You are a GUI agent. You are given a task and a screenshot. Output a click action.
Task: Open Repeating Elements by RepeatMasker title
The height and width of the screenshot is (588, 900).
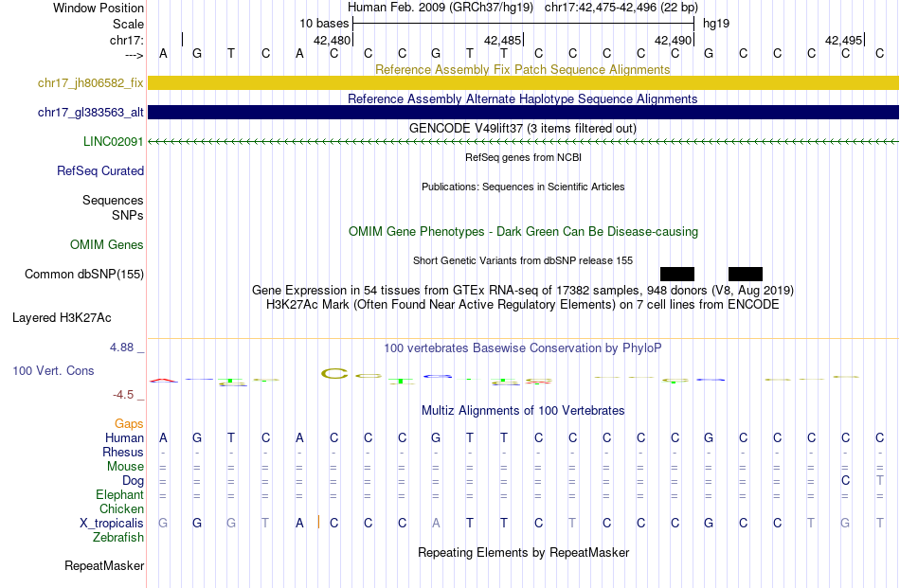[x=524, y=552]
